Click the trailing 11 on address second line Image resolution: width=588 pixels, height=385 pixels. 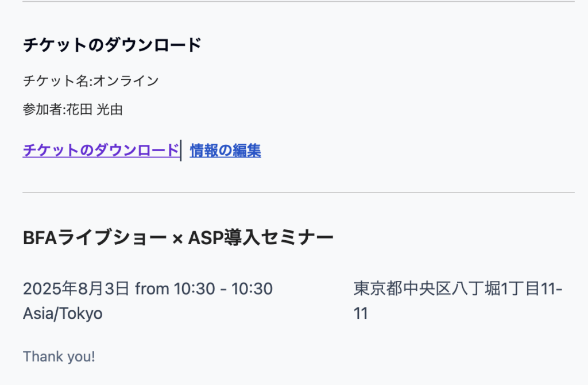click(361, 313)
